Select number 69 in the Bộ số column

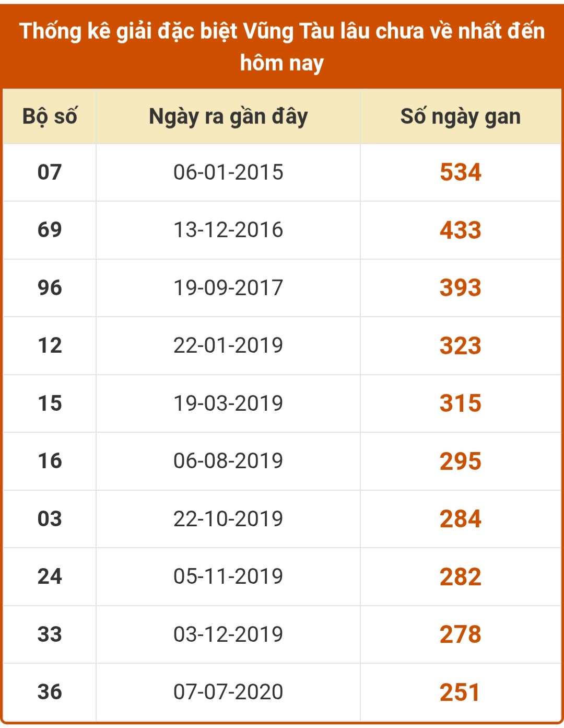click(50, 230)
